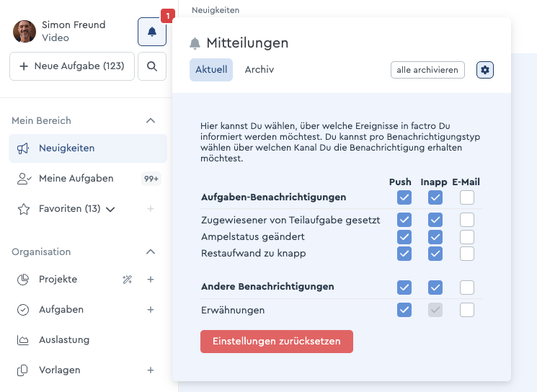Add new project with Projekte plus icon

pyautogui.click(x=151, y=280)
